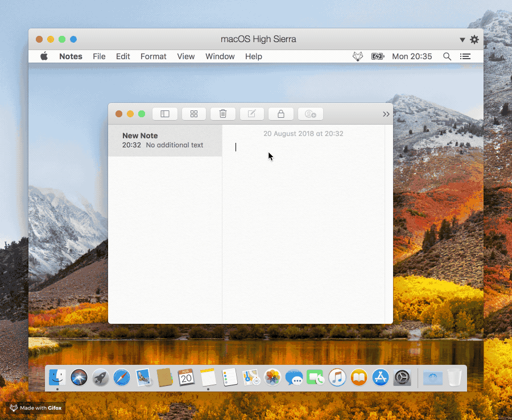Image resolution: width=512 pixels, height=420 pixels.
Task: Add people to this note button
Action: tap(310, 114)
